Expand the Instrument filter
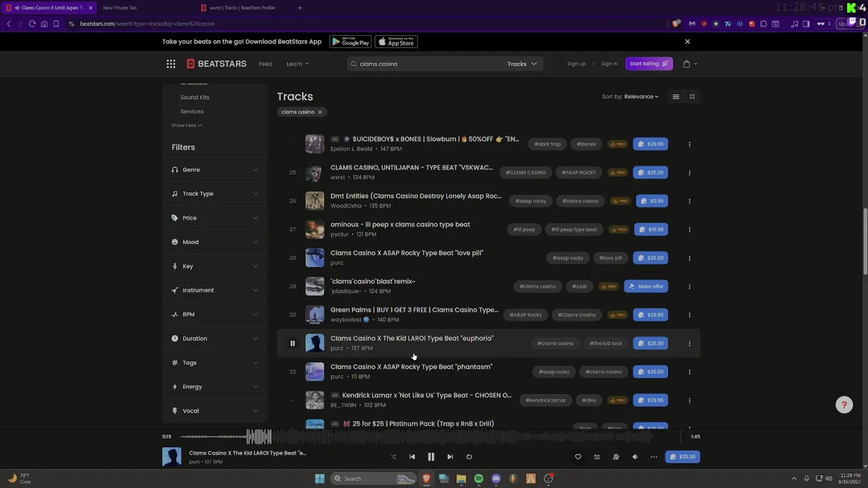 214,290
